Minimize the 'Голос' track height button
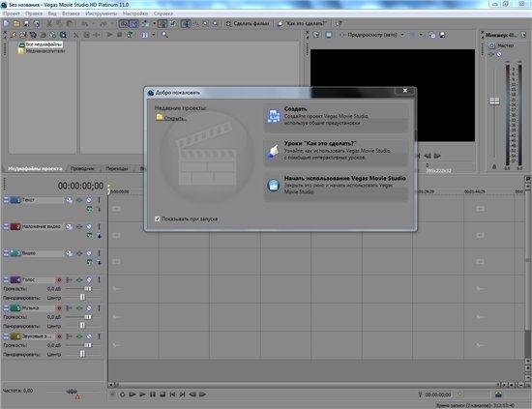 click(6, 279)
